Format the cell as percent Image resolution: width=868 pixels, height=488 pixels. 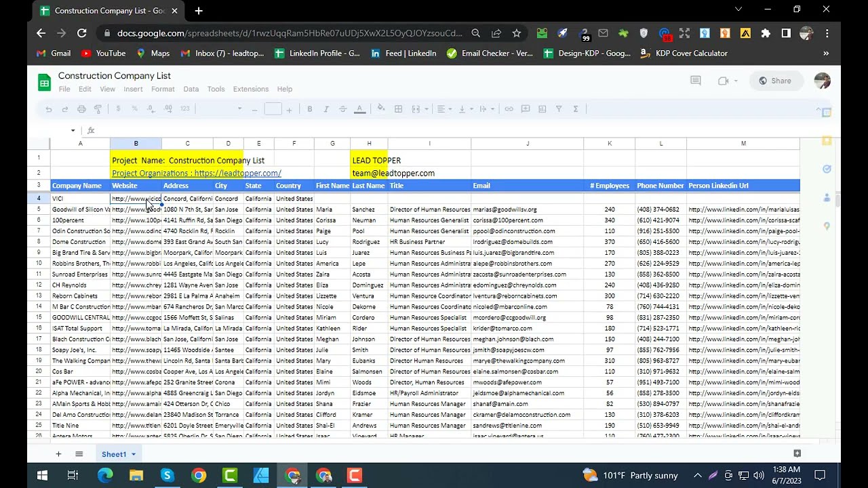tap(134, 109)
